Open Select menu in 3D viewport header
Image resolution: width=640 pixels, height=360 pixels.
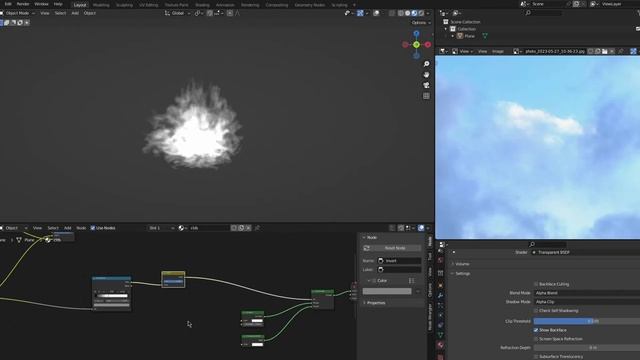coord(60,13)
